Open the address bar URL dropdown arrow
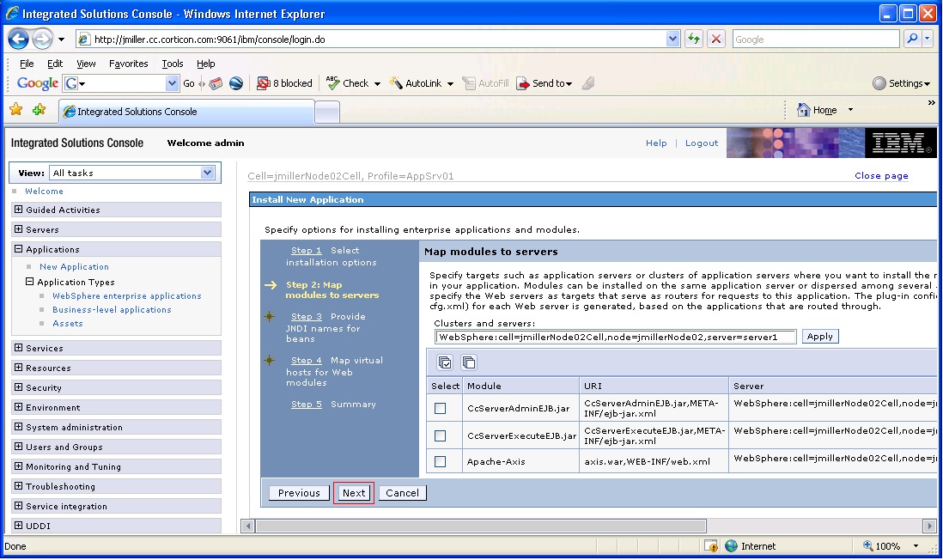This screenshot has height=560, width=943. pos(673,40)
